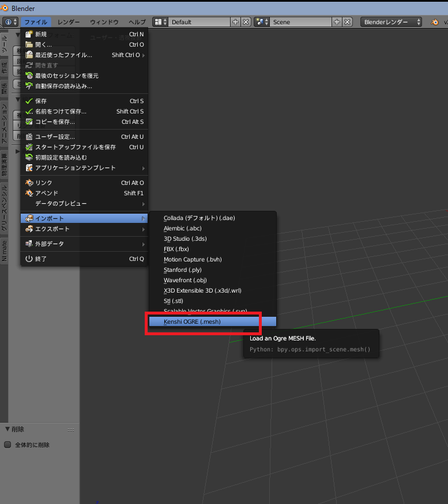The image size is (448, 504).
Task: Expand アプリケーションテンプレート submenu
Action: pyautogui.click(x=84, y=168)
